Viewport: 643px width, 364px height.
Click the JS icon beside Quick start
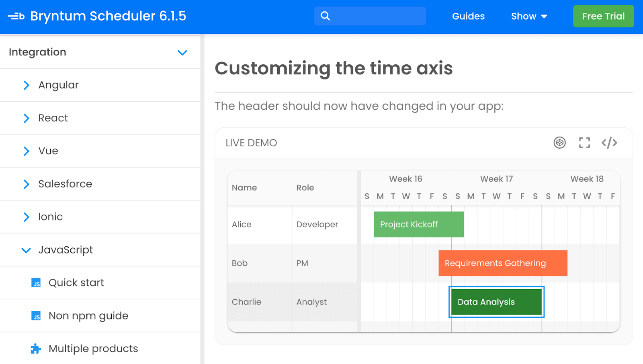36,283
